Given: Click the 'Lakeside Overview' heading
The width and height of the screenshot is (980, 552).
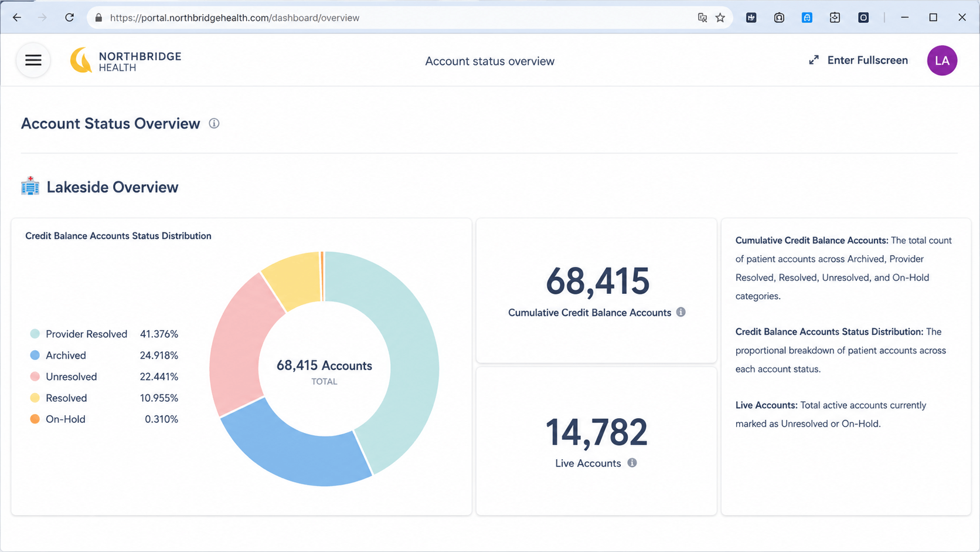Looking at the screenshot, I should 113,187.
